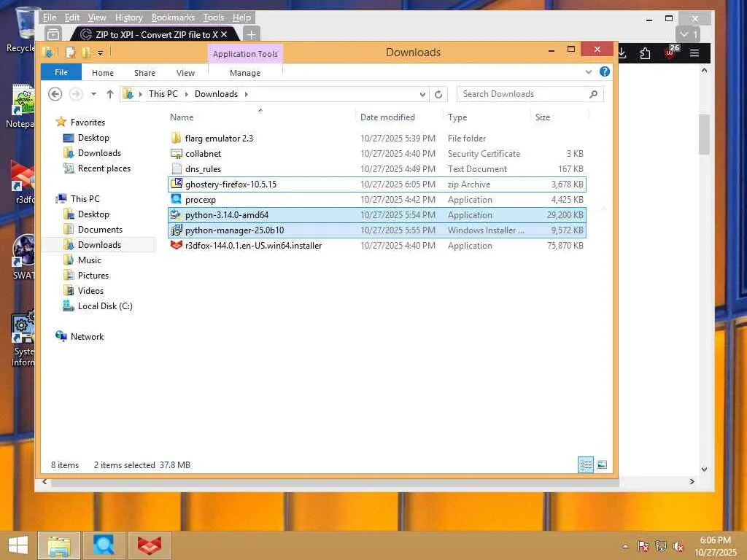Click the network icon in system tray
747x560 pixels.
tap(661, 546)
